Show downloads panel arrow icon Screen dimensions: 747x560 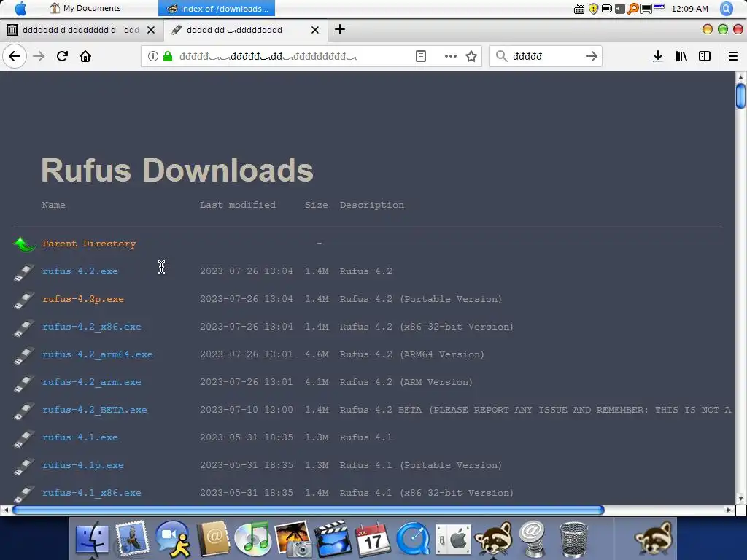point(657,56)
